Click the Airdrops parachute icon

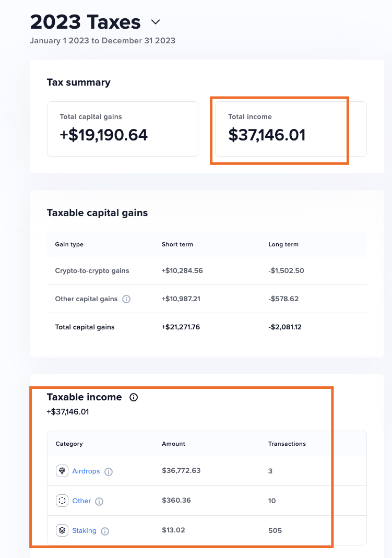click(62, 470)
